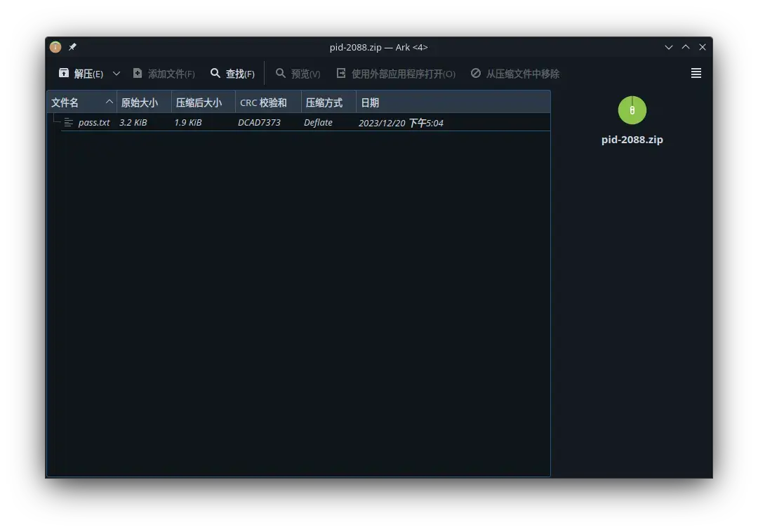Click Remove from archive (从压缩文件中移除) icon
Viewport: 758px width, 532px height.
tap(476, 73)
